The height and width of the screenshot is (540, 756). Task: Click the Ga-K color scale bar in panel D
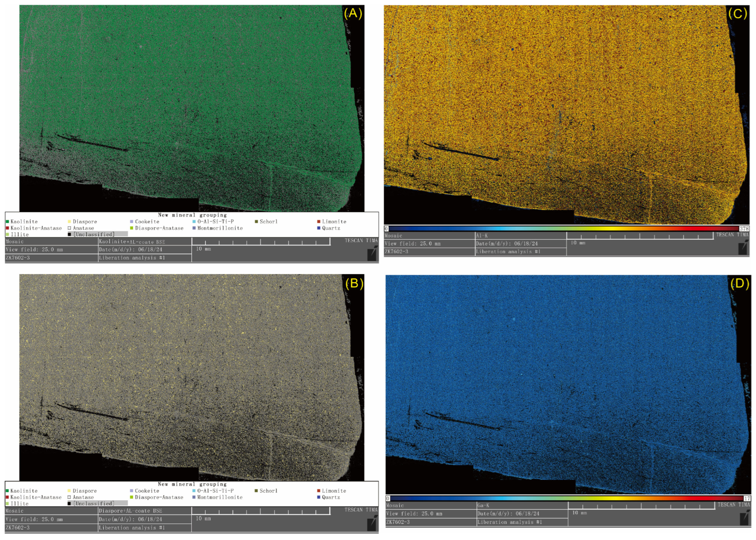(566, 498)
